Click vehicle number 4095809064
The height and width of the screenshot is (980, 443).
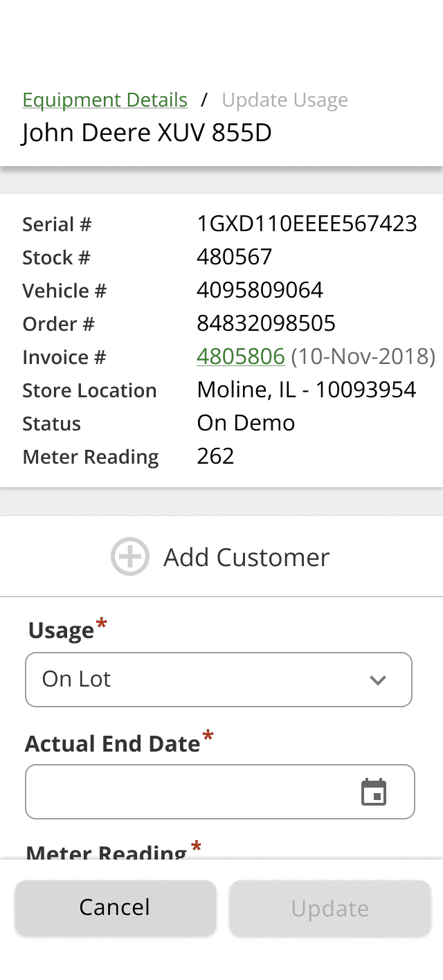[x=260, y=290]
